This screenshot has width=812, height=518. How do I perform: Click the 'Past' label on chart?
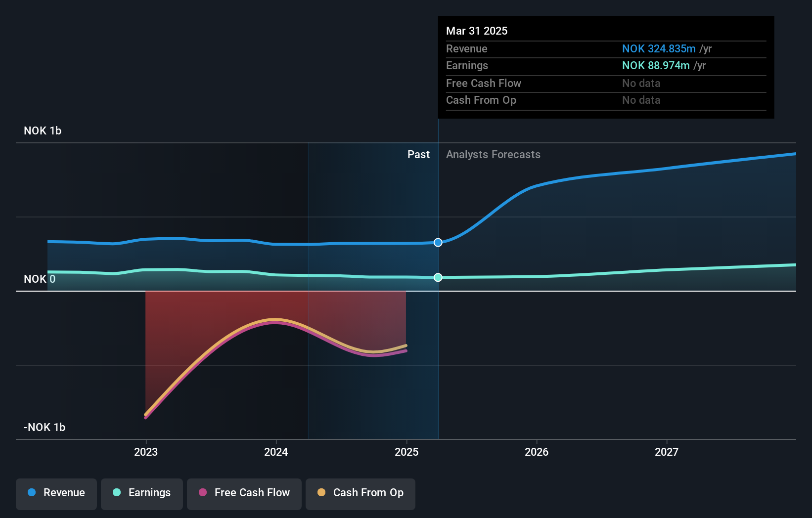pyautogui.click(x=418, y=154)
